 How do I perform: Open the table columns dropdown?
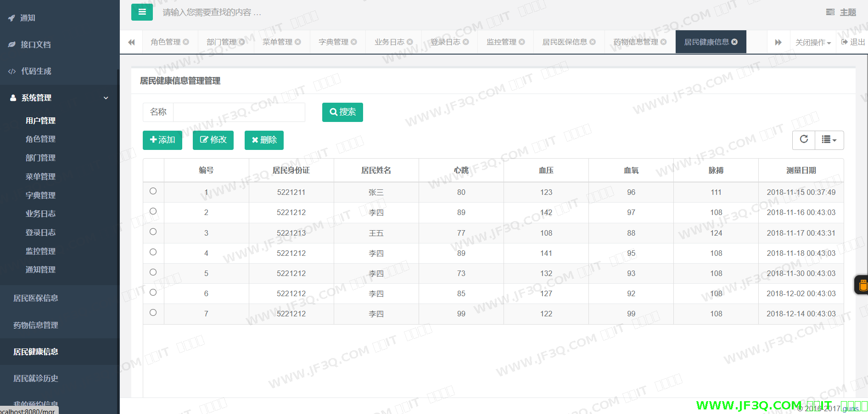[x=829, y=140]
